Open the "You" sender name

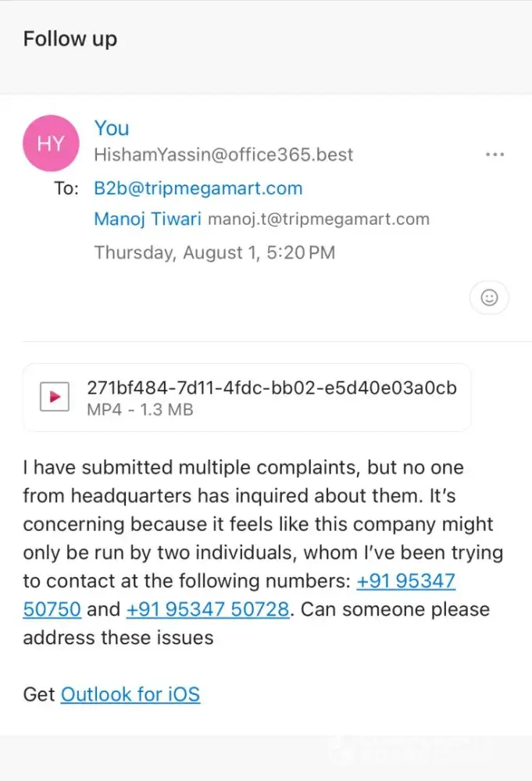pyautogui.click(x=112, y=128)
